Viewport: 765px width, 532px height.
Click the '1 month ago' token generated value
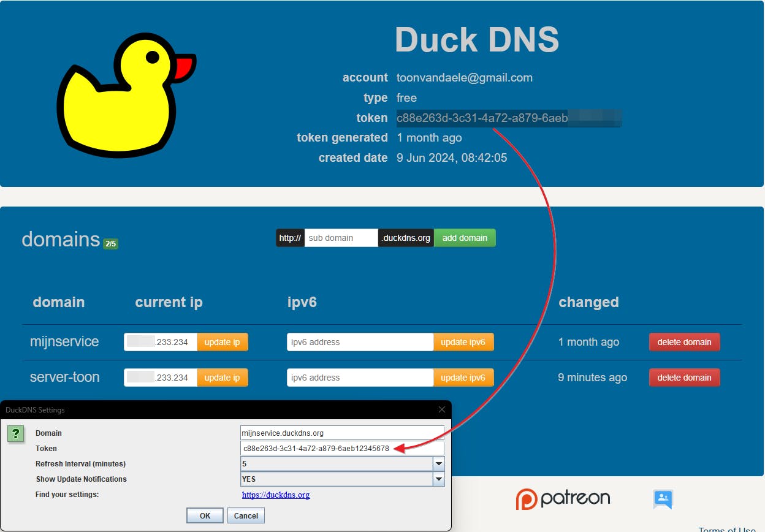(430, 138)
